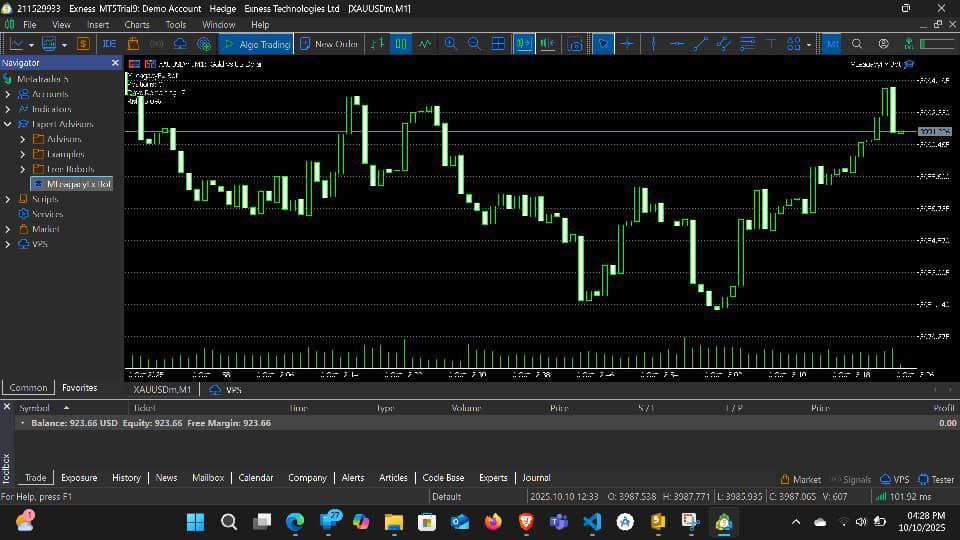Collapse the Expert Advisors tree node
Viewport: 960px width, 540px height.
(x=8, y=124)
